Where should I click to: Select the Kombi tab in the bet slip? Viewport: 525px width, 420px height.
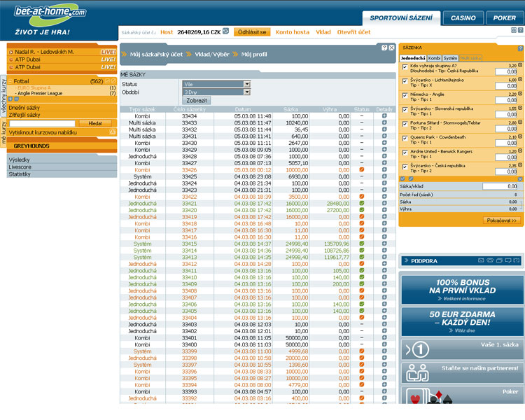click(434, 58)
